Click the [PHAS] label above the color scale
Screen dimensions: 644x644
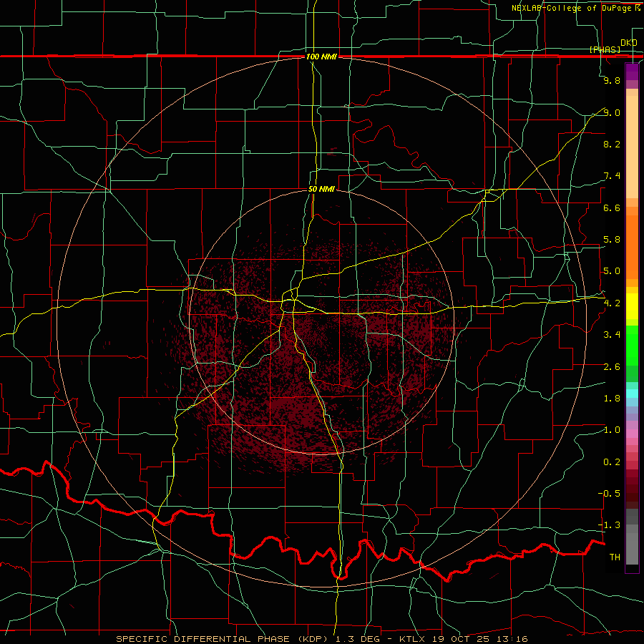pyautogui.click(x=605, y=49)
